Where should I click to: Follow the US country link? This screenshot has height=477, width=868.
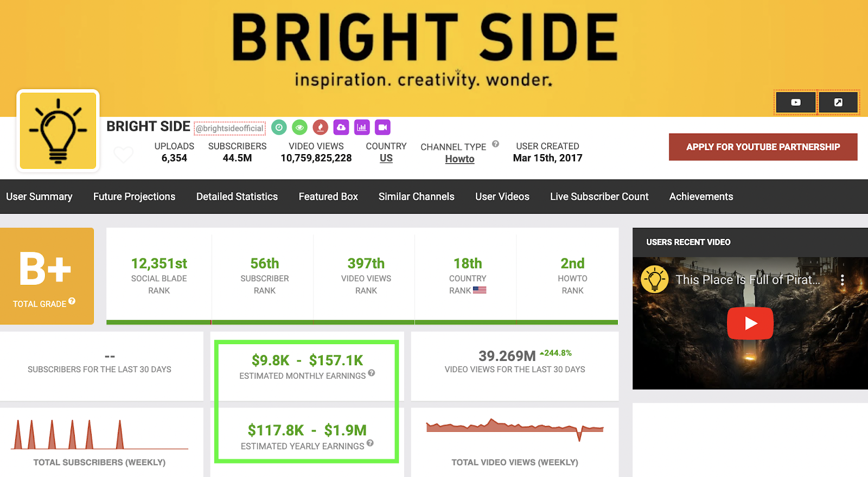click(x=386, y=158)
